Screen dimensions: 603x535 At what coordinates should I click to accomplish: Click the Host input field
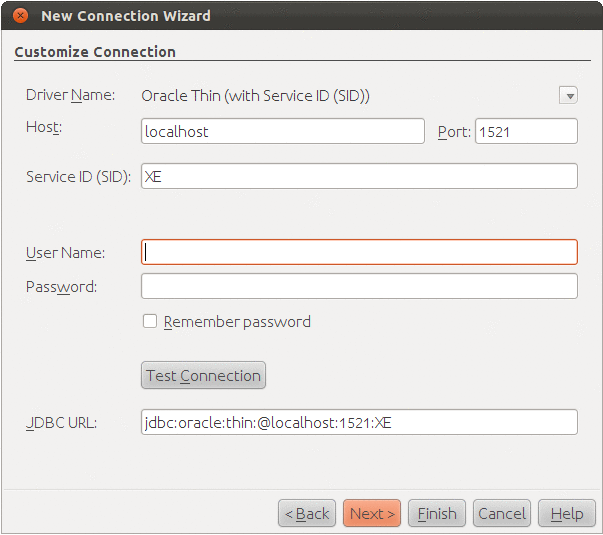283,131
